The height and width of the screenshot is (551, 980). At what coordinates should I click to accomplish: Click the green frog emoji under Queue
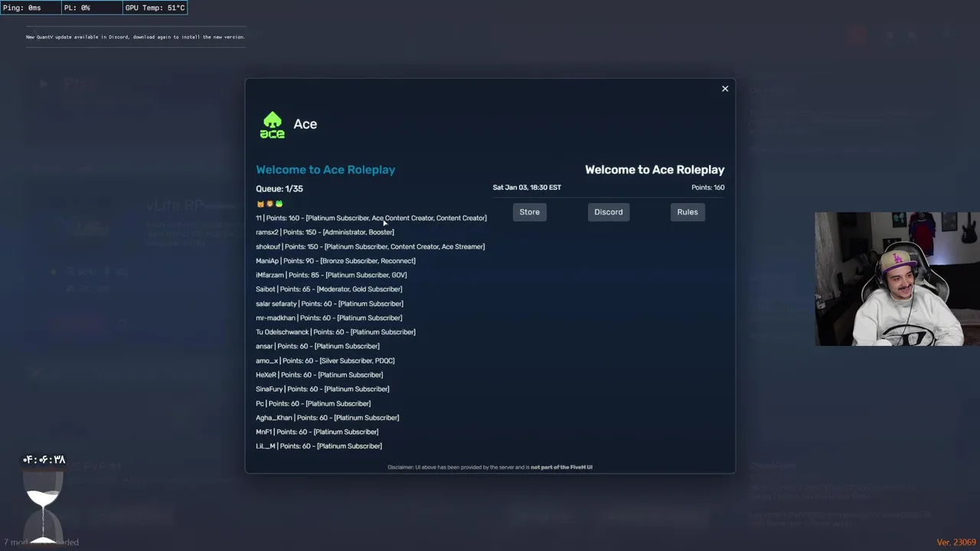pos(279,204)
